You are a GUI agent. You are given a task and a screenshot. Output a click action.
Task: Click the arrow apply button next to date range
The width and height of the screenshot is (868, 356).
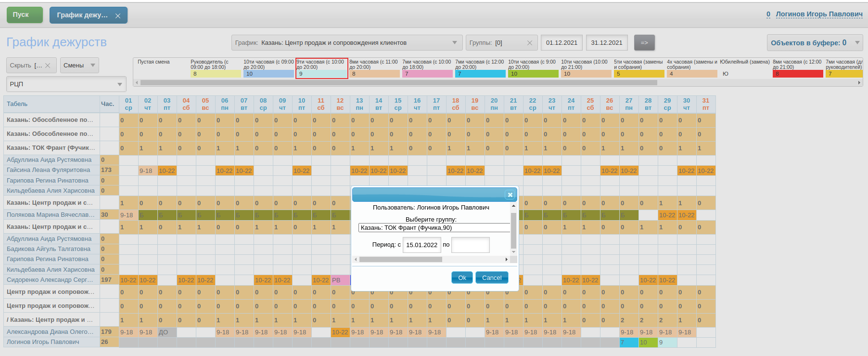point(644,43)
